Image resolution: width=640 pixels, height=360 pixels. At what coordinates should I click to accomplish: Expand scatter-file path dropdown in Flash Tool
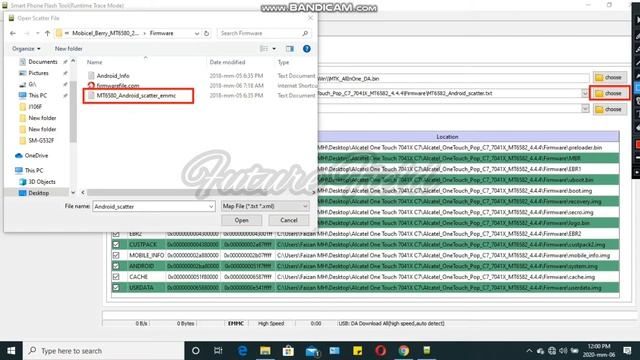coord(585,93)
